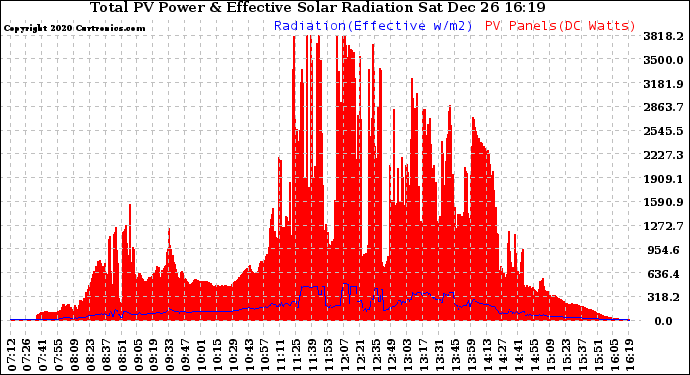690x375 pixels.
Task: Click the 08:23 time label
Action: coord(90,355)
